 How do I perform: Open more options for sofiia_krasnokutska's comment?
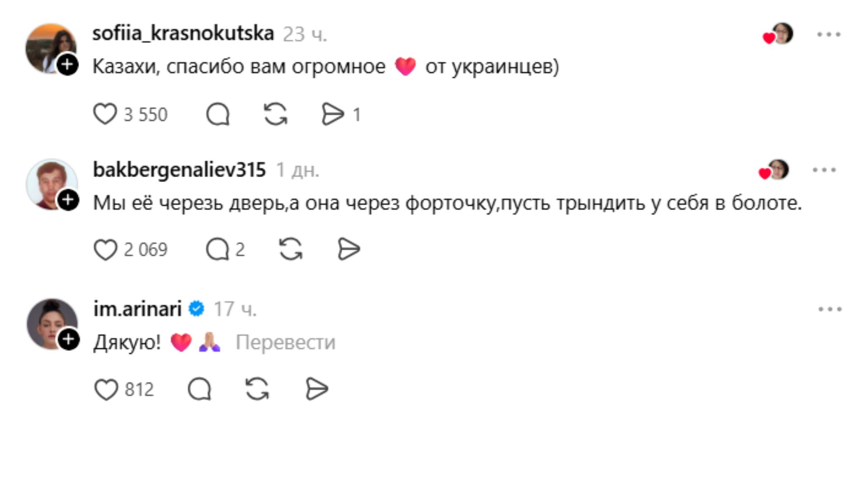829,34
